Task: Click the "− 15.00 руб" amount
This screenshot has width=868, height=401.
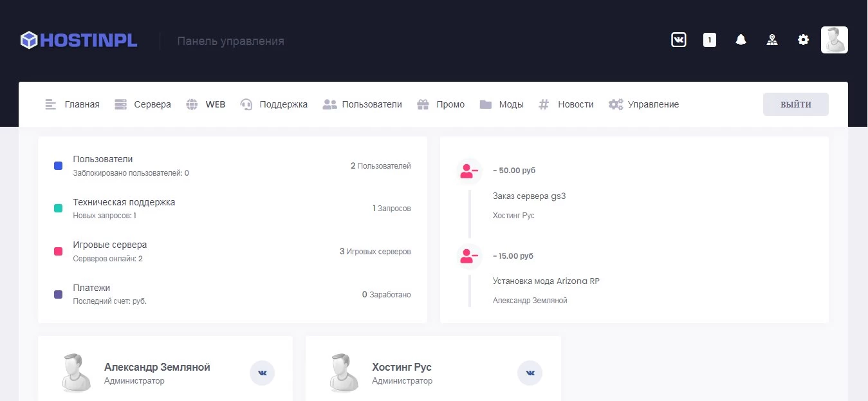Action: 513,256
